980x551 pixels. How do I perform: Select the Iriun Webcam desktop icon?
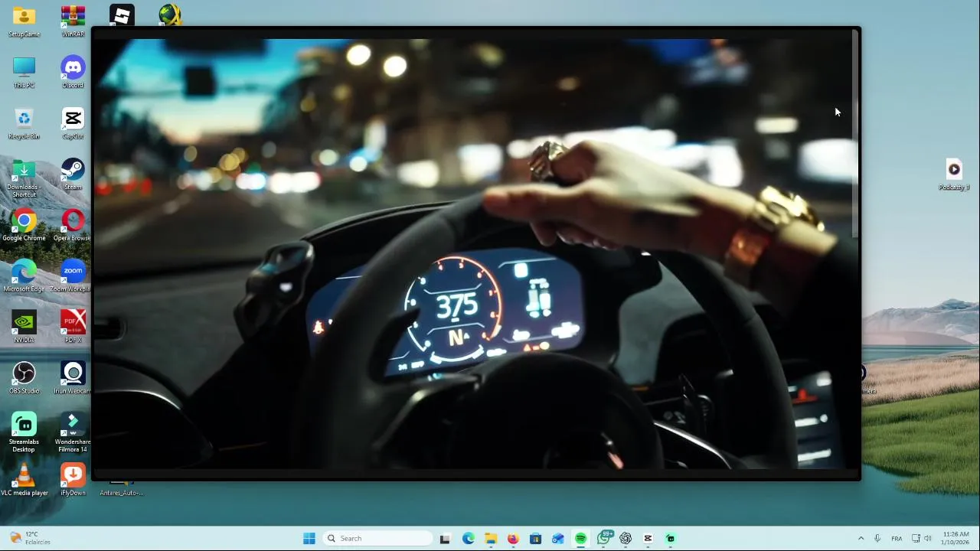(x=73, y=378)
